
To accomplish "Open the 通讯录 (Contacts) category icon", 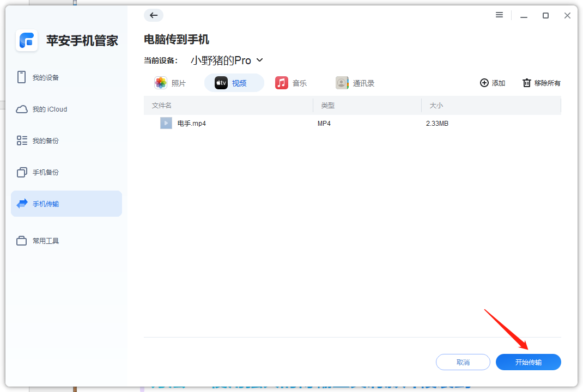I will click(342, 83).
